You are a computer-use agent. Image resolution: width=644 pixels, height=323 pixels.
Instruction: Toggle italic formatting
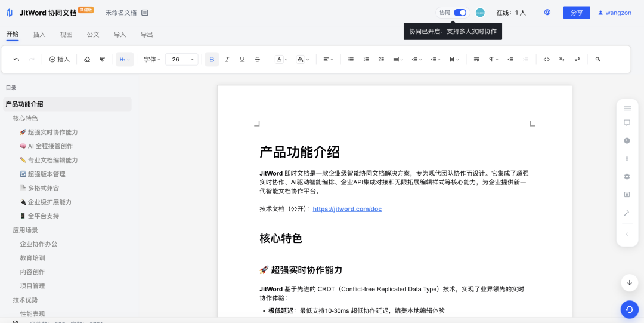point(227,59)
